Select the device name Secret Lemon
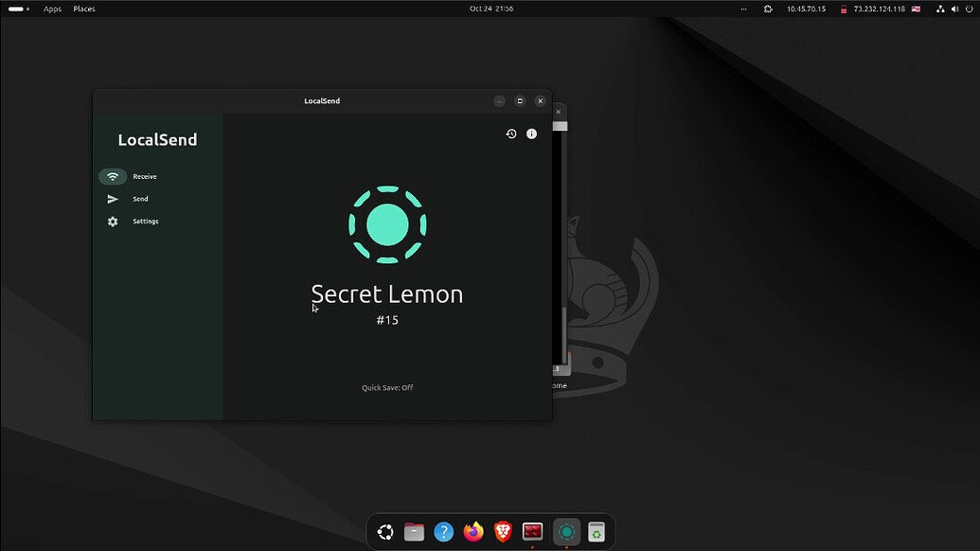Viewport: 980px width, 551px height. (x=387, y=293)
